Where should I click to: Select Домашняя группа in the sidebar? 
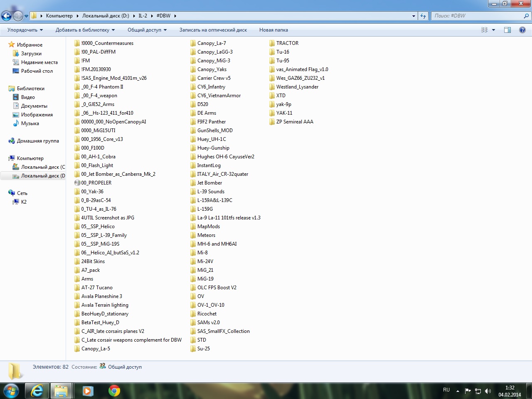(x=38, y=141)
